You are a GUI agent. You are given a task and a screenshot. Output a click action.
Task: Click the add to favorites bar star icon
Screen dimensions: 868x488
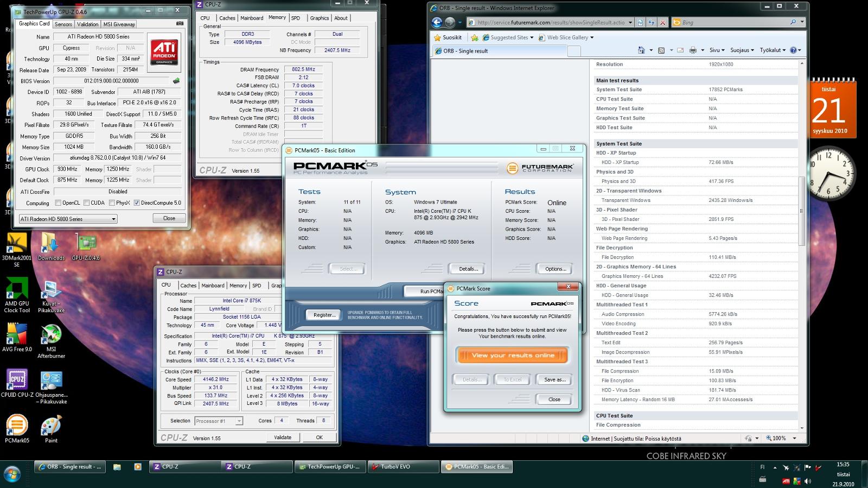coord(475,37)
